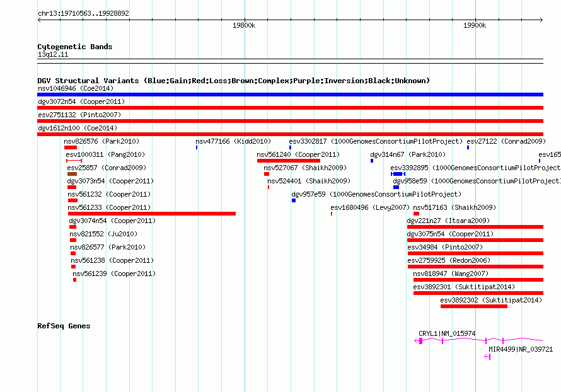This screenshot has width=561, height=392.
Task: Select the dgv3072n54 (Cooper2011) red loss bar
Action: pyautogui.click(x=290, y=108)
